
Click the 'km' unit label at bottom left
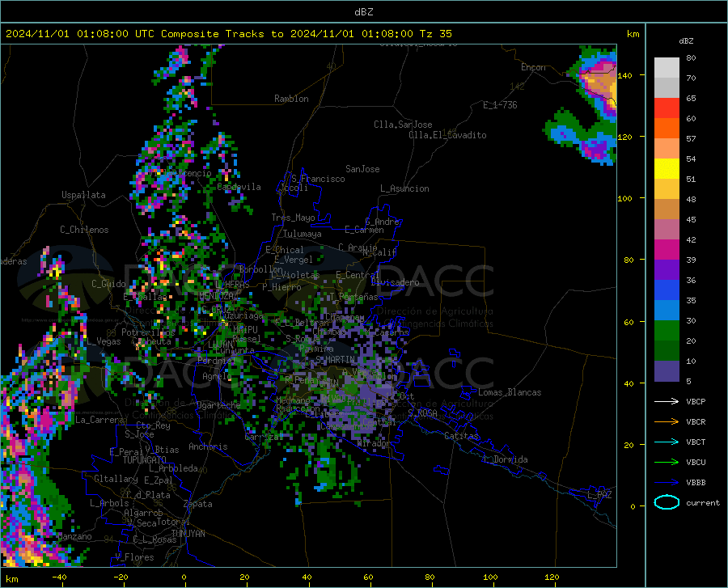[x=11, y=579]
